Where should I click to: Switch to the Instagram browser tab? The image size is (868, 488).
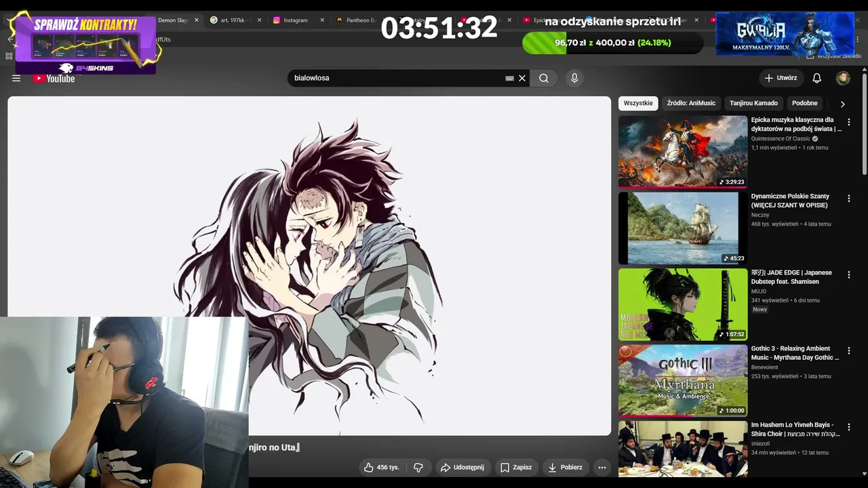pos(296,20)
